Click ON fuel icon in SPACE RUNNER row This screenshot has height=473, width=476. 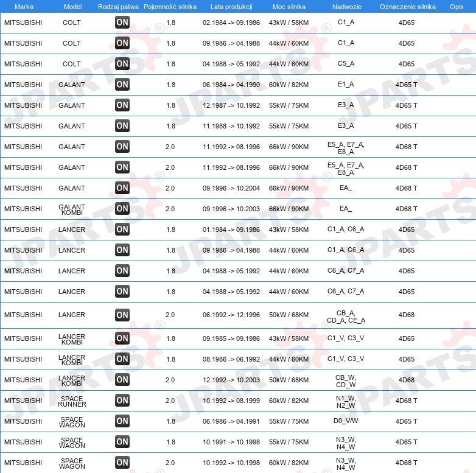122,400
